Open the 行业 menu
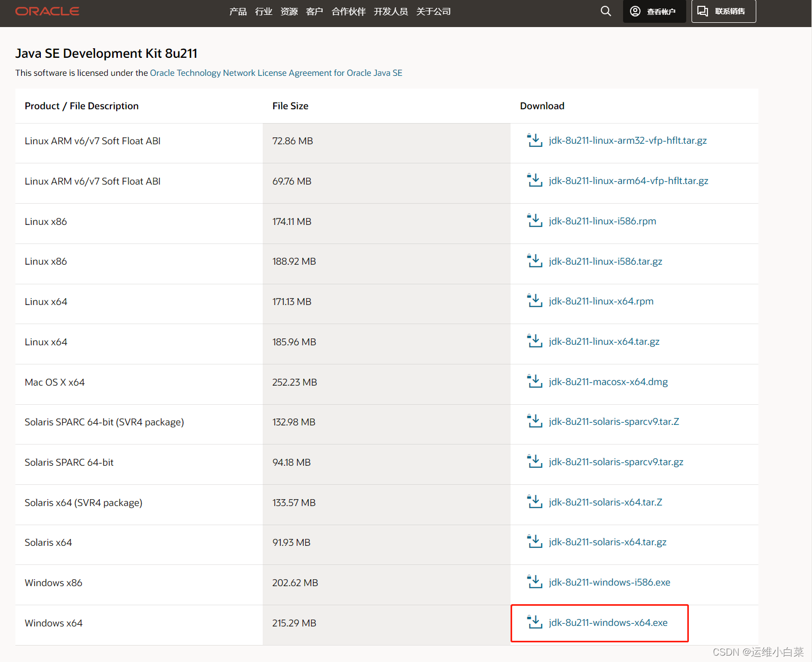Viewport: 812px width, 662px height. coord(263,12)
